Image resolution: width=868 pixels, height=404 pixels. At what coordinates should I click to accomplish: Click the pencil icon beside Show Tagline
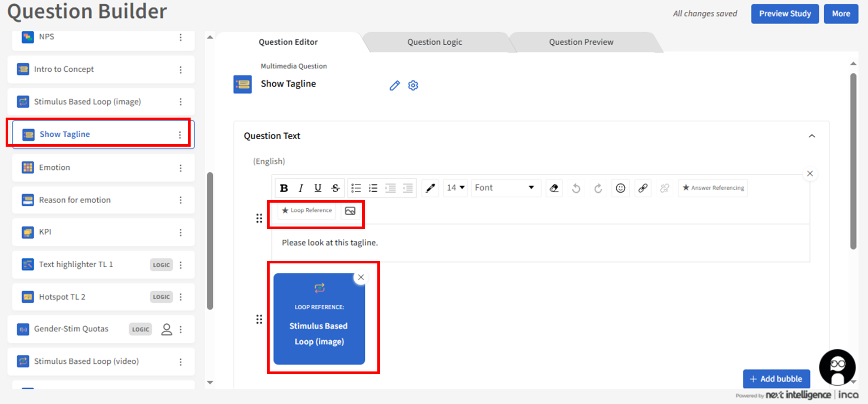[394, 85]
